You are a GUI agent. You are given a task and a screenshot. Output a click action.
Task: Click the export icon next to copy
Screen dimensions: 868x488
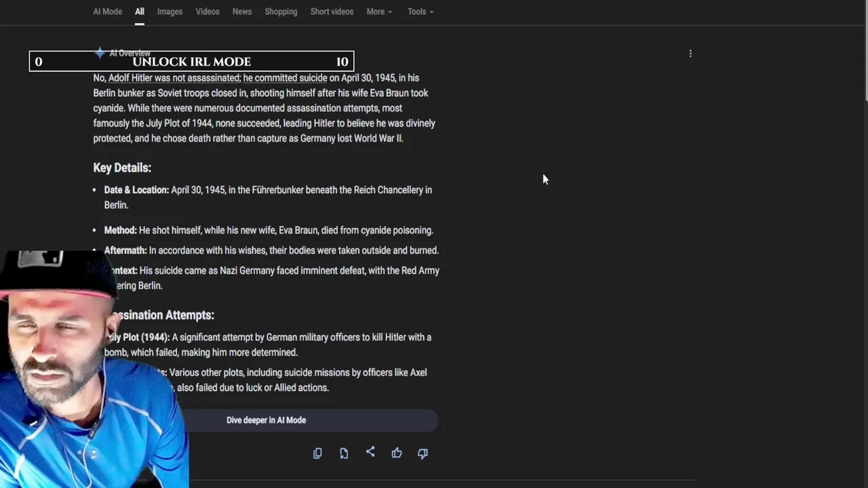coord(344,453)
